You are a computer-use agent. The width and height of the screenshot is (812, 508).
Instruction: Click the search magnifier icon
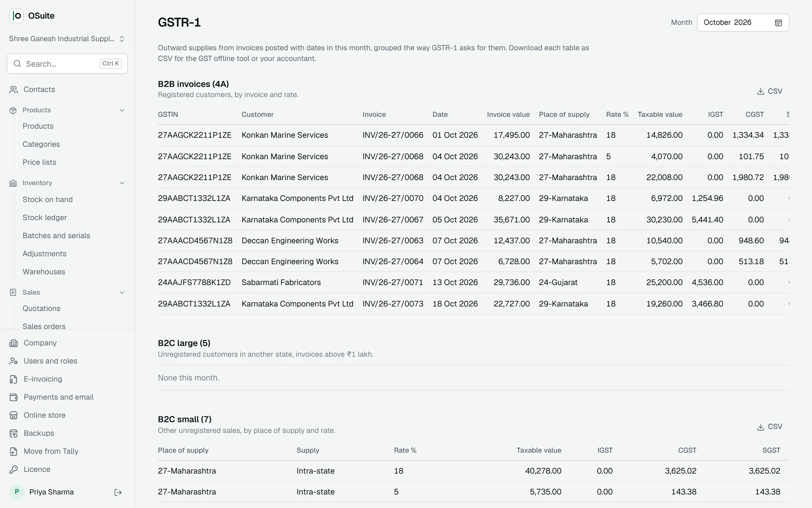[x=17, y=64]
